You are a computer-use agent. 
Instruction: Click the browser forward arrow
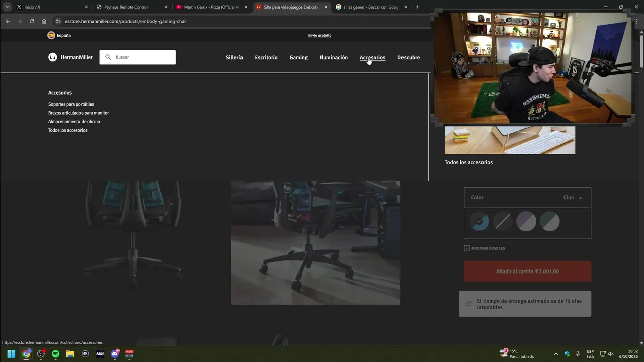20,21
